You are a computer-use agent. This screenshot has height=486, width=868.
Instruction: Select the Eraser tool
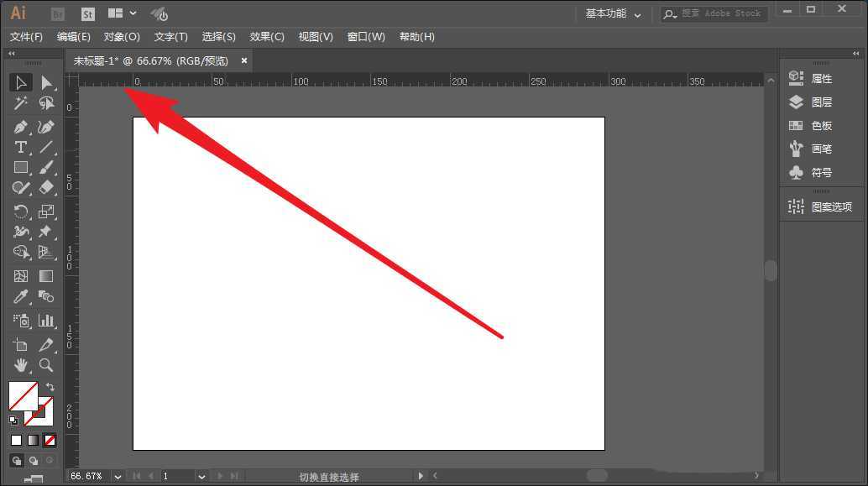(46, 187)
